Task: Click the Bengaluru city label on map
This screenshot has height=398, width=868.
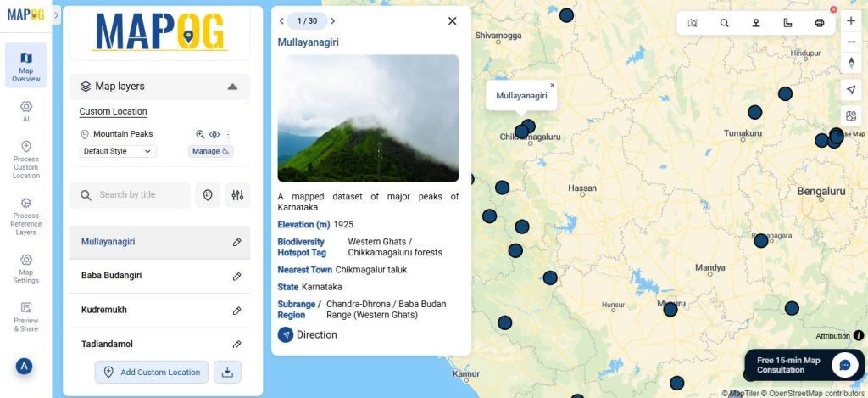Action: (821, 191)
